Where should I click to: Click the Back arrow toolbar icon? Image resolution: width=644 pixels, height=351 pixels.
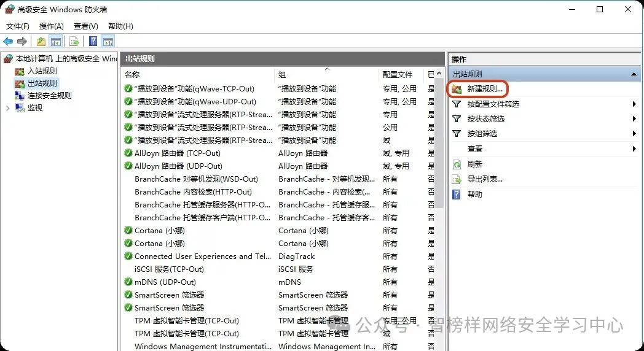click(x=8, y=41)
